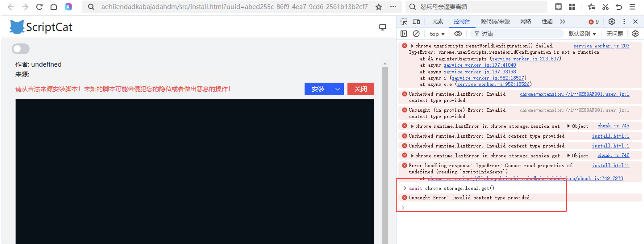644x244 pixels.
Task: Reload the current page
Action: [39, 7]
